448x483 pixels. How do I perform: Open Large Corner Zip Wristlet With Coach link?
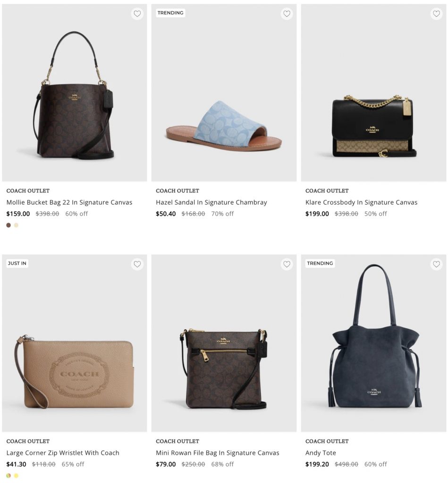coord(63,453)
